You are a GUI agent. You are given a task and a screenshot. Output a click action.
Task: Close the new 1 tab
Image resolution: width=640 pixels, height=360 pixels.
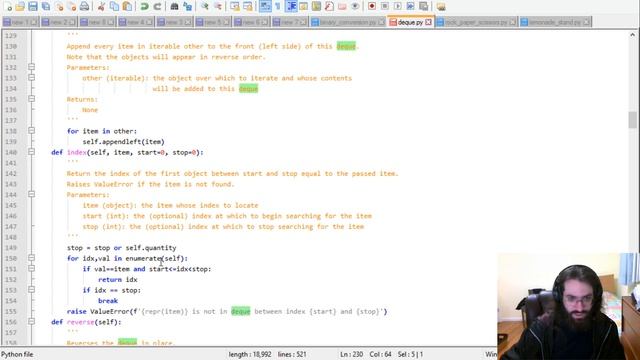click(34, 22)
